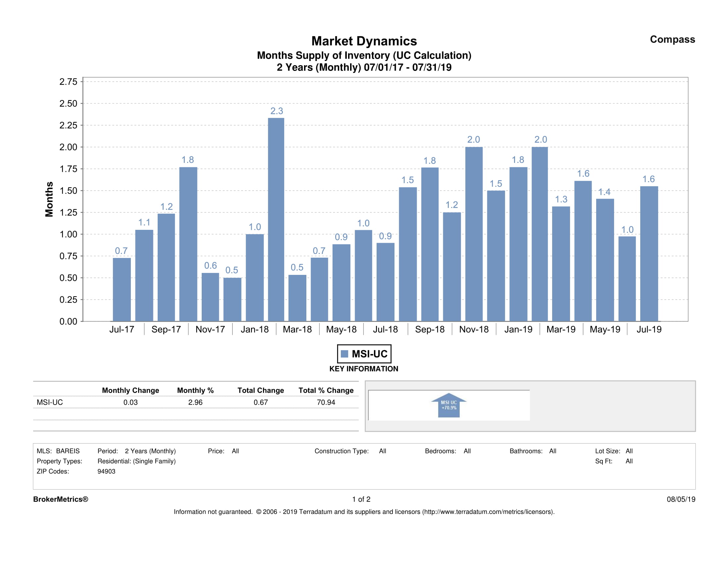The width and height of the screenshot is (728, 563).
Task: Click the ZIP Codes value 94903
Action: pyautogui.click(x=106, y=471)
